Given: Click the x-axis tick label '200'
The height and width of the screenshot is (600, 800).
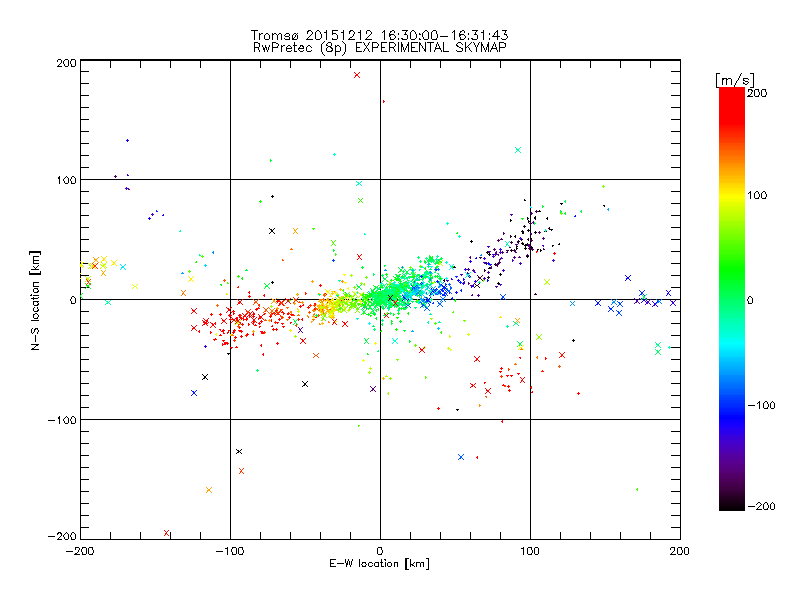Looking at the screenshot, I should [680, 551].
